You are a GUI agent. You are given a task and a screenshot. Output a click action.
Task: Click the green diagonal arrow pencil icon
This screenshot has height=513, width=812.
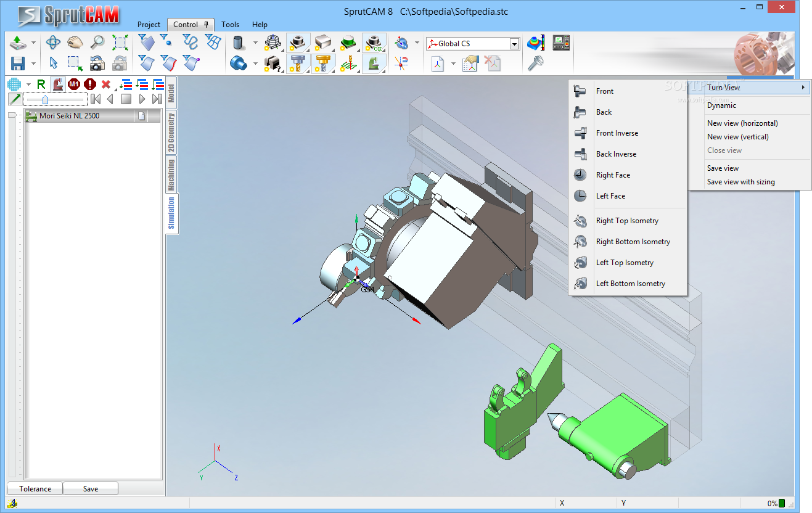pos(15,99)
